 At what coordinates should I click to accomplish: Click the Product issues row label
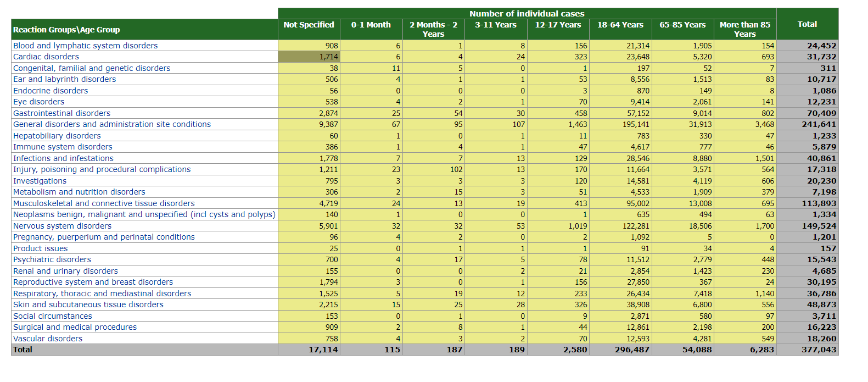(41, 248)
